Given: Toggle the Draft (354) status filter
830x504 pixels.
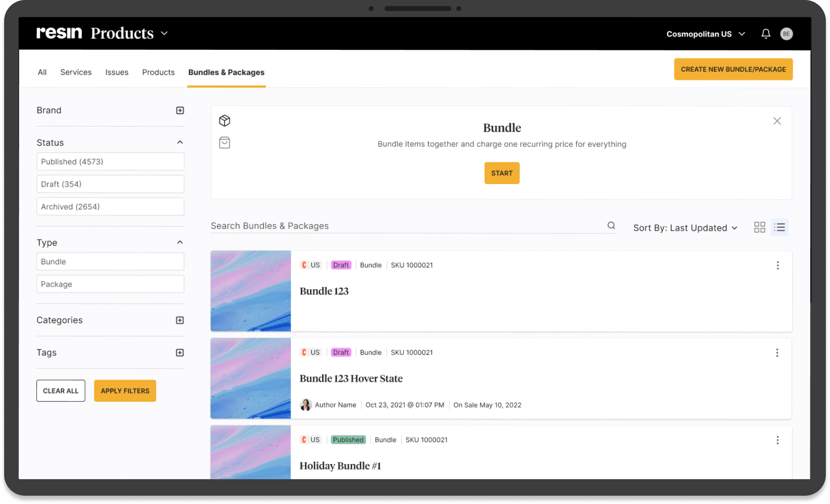Looking at the screenshot, I should (110, 184).
